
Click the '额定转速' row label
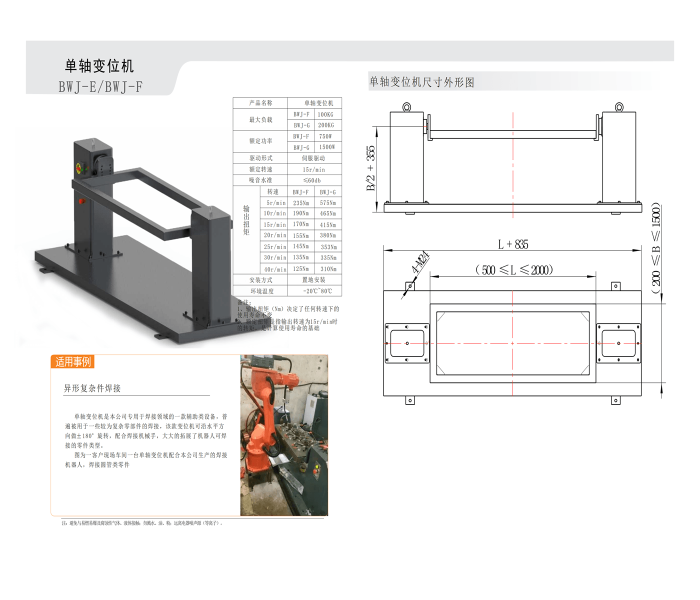tap(260, 169)
